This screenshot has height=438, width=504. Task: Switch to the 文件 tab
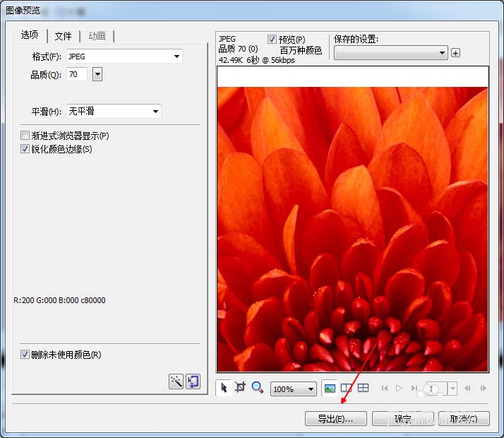[63, 36]
